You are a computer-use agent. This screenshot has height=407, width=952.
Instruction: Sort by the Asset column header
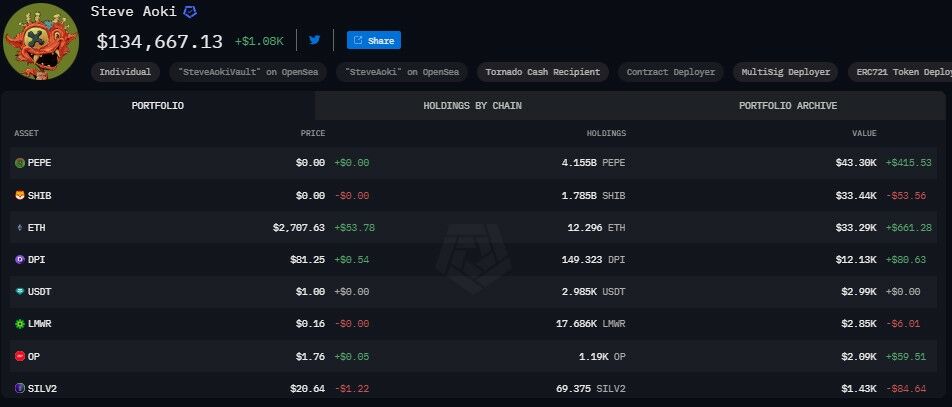[x=26, y=133]
